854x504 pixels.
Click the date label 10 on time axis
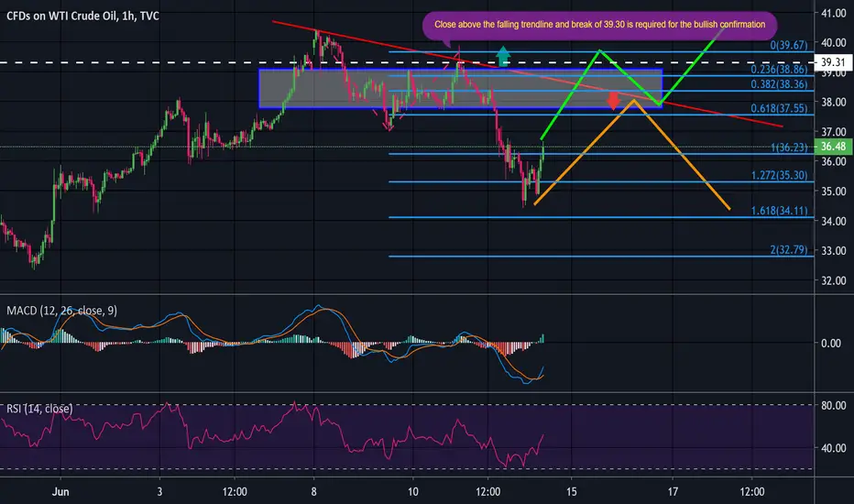(413, 491)
